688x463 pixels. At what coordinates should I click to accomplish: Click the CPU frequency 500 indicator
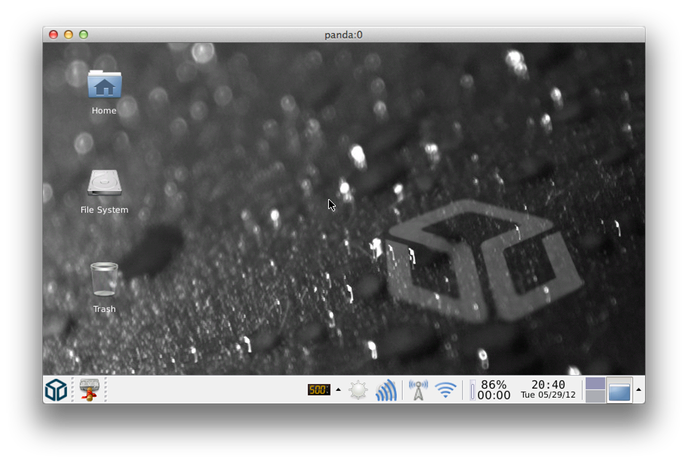319,390
